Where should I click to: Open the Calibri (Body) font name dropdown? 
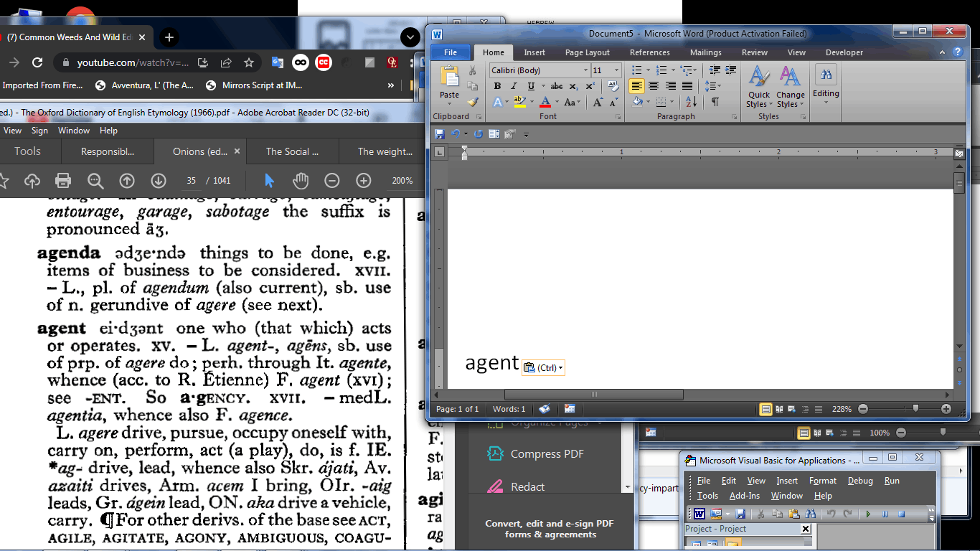[x=584, y=70]
